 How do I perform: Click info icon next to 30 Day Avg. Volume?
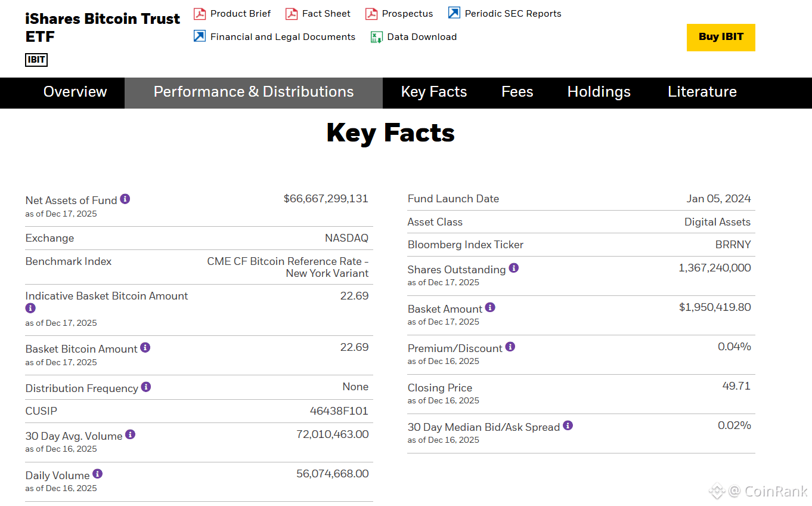131,434
